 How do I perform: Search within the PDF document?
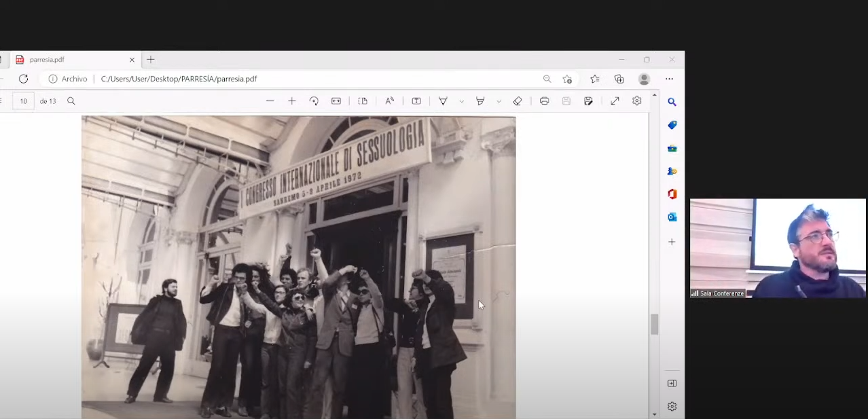[71, 101]
